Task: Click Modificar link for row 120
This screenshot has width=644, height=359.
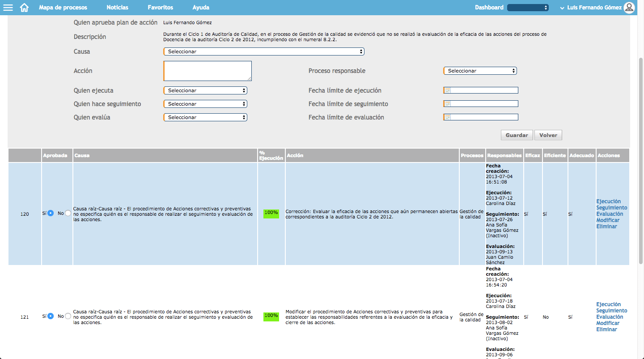Action: point(608,220)
